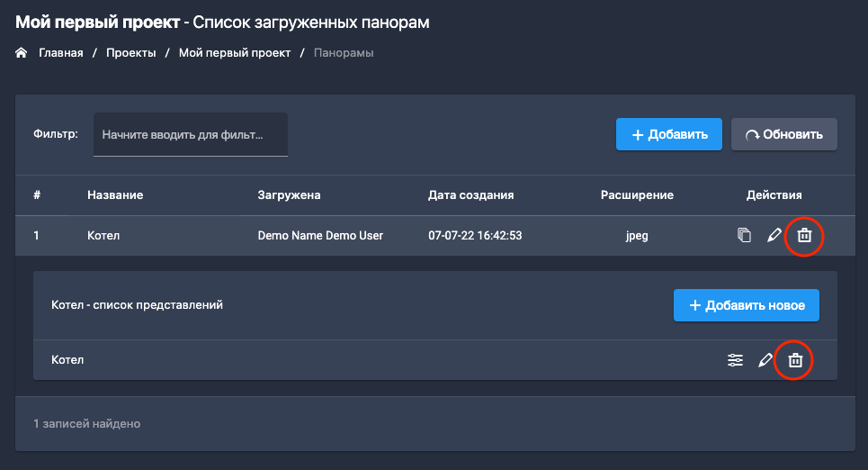The image size is (868, 470).
Task: Open settings sliders for the Котел view
Action: (x=735, y=360)
